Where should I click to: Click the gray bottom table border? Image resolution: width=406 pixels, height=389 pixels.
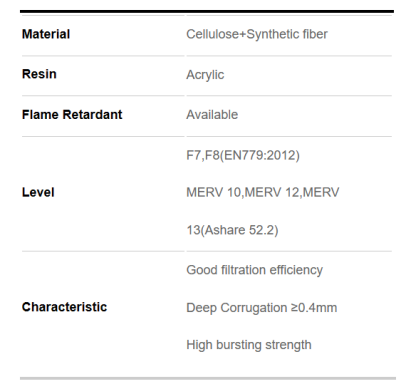pos(208,378)
